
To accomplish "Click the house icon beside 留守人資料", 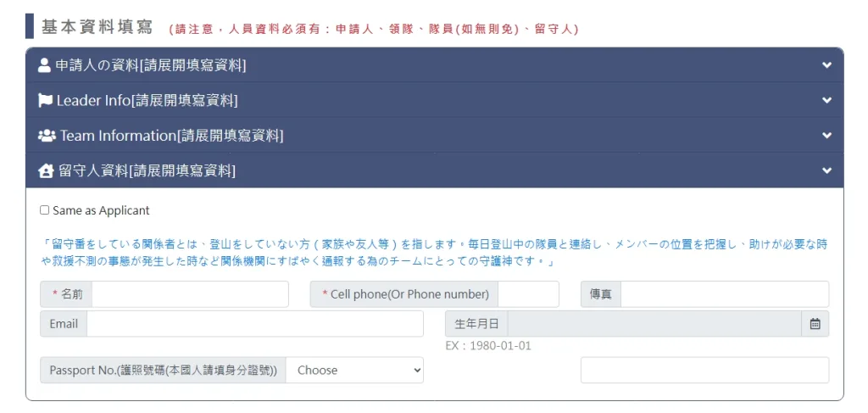I will point(46,170).
